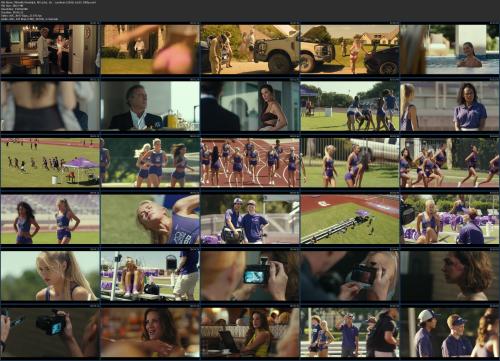
Task: Open the chandelier room interior thumbnail
Action: pyautogui.click(x=50, y=49)
